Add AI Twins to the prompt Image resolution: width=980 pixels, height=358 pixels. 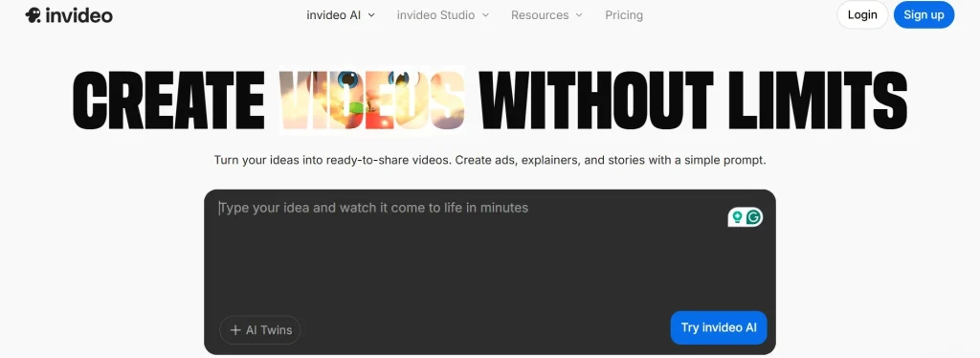(x=260, y=330)
